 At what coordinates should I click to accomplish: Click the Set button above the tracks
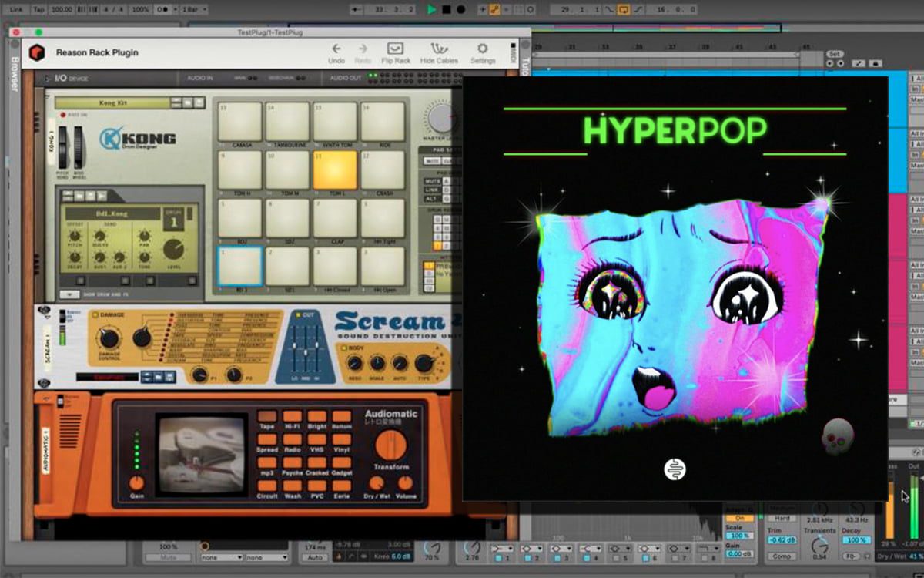click(835, 54)
